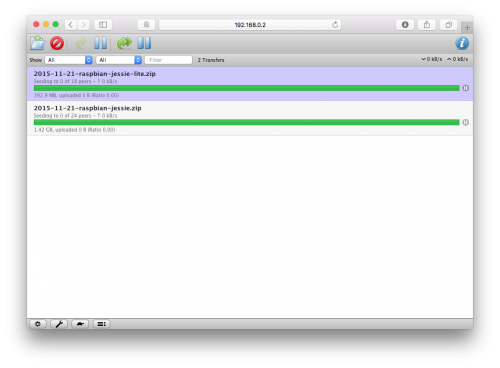The height and width of the screenshot is (368, 500).
Task: Pause the selected torrents
Action: [101, 43]
